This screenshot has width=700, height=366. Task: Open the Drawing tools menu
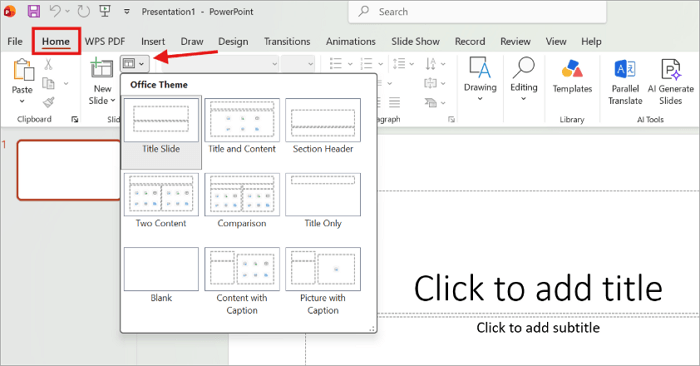pyautogui.click(x=480, y=79)
